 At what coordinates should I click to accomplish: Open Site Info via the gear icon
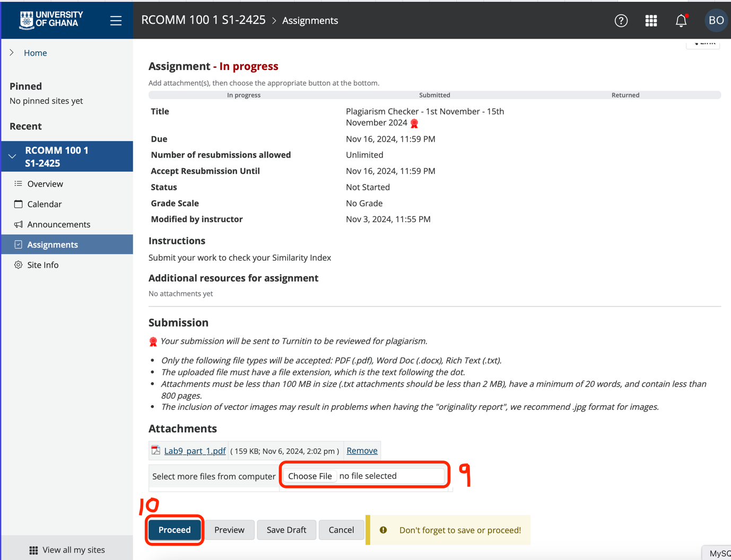[18, 265]
